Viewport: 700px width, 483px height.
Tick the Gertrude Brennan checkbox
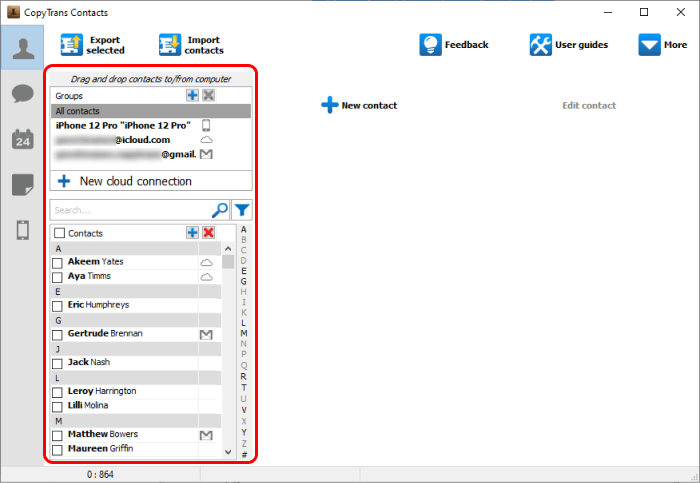[58, 334]
